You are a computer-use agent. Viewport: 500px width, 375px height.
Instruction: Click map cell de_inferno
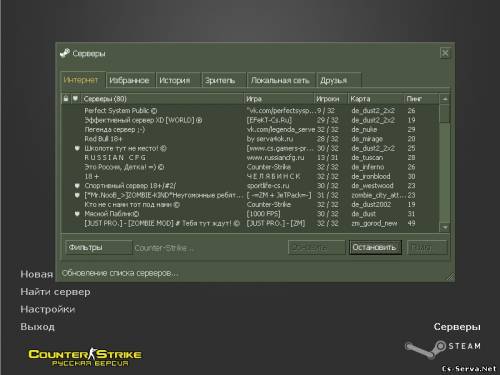pyautogui.click(x=368, y=167)
